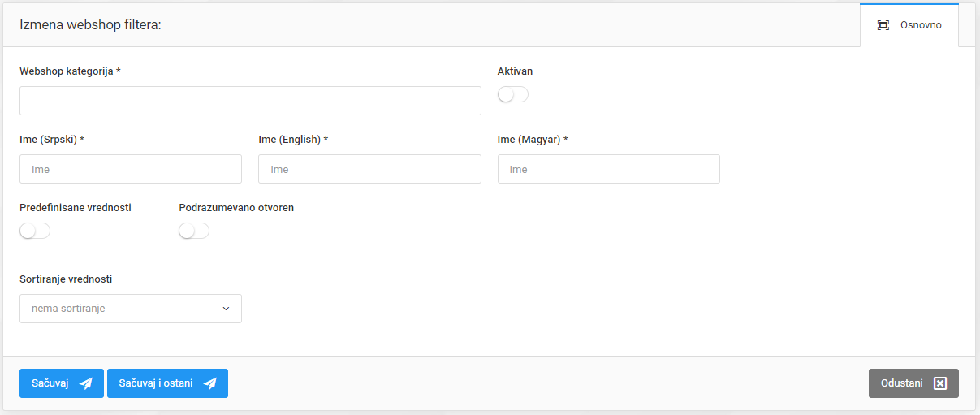Click the X icon in Odustani button
This screenshot has width=980, height=415.
pyautogui.click(x=940, y=383)
